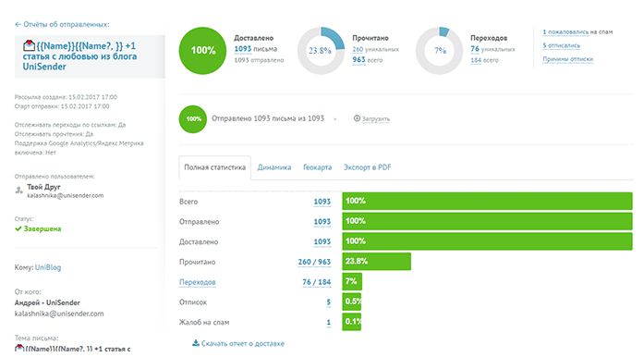Click the user avatar icon beside Твой Друг
This screenshot has width=644, height=357.
[x=18, y=191]
